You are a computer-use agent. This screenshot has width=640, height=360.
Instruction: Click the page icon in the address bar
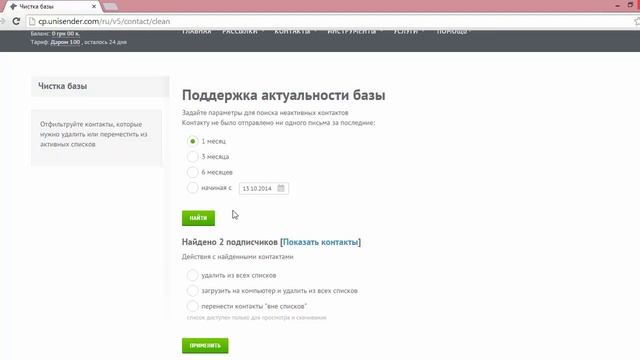[x=32, y=21]
